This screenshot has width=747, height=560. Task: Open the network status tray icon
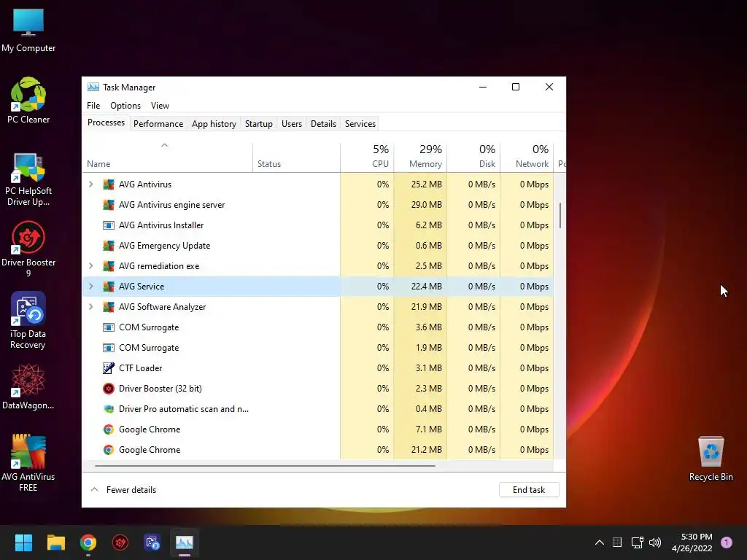pyautogui.click(x=637, y=542)
